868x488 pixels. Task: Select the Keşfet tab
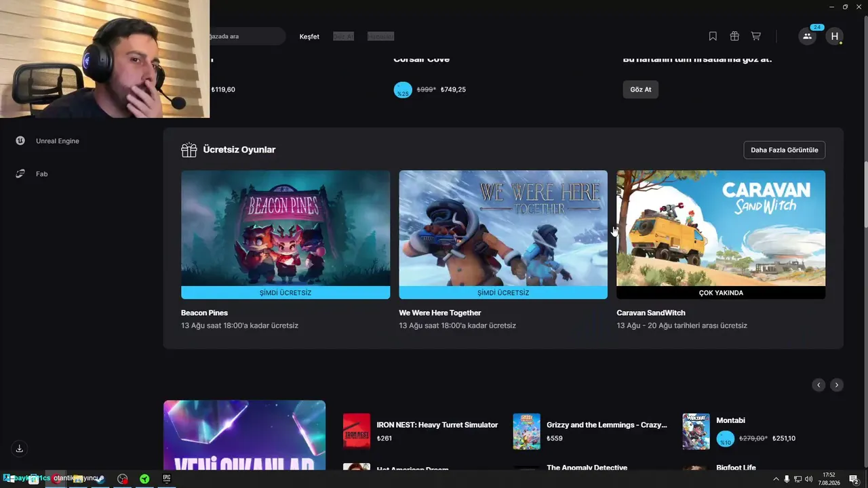point(309,37)
